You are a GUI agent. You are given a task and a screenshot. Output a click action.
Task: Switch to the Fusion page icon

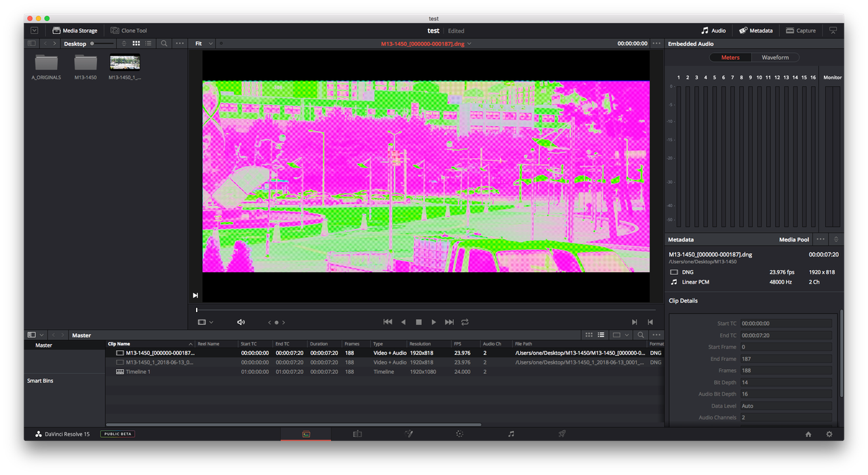(x=409, y=434)
